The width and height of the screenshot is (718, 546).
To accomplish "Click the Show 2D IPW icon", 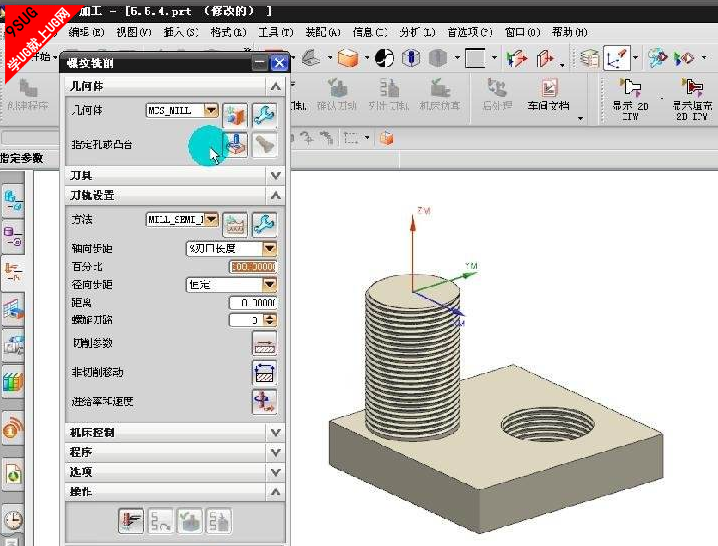I will [x=631, y=99].
